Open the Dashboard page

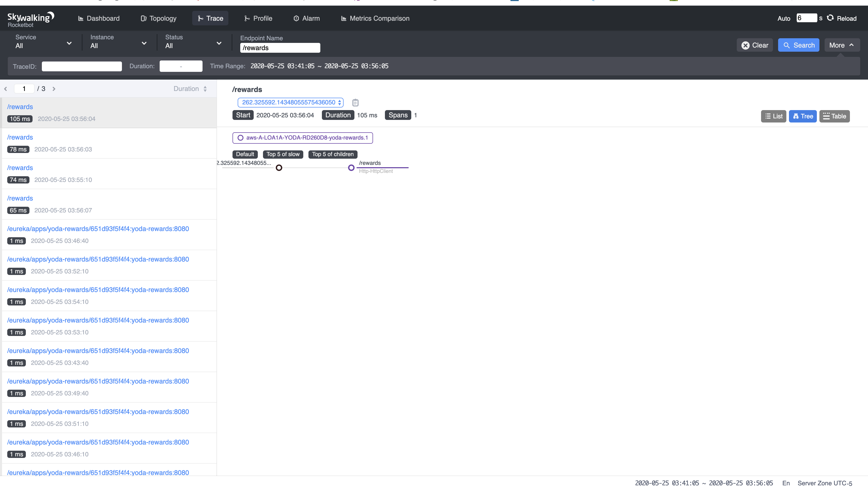[x=98, y=18]
